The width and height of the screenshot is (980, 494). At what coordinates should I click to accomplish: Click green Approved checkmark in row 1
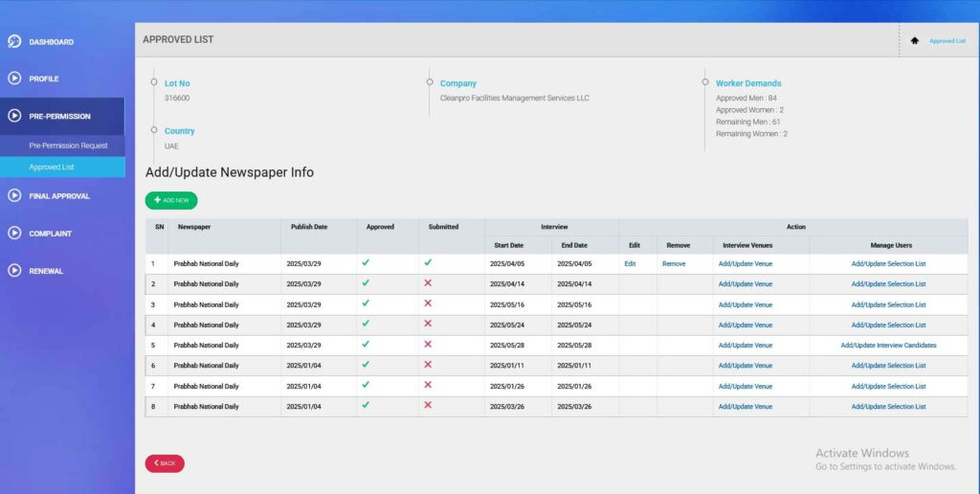coord(366,262)
